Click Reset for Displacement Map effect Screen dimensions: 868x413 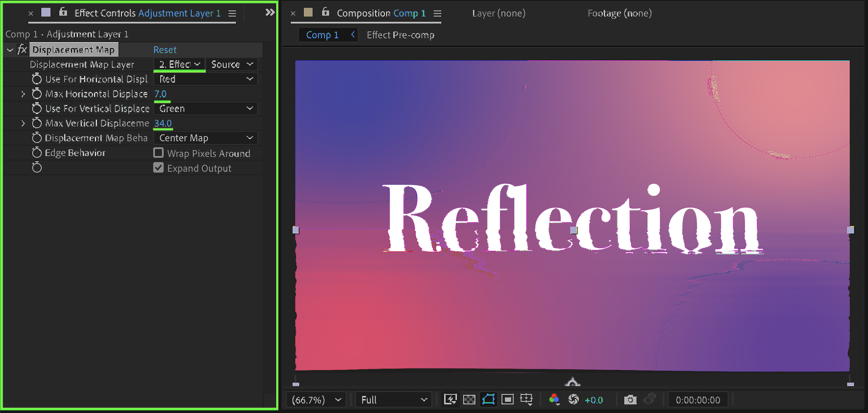click(165, 50)
